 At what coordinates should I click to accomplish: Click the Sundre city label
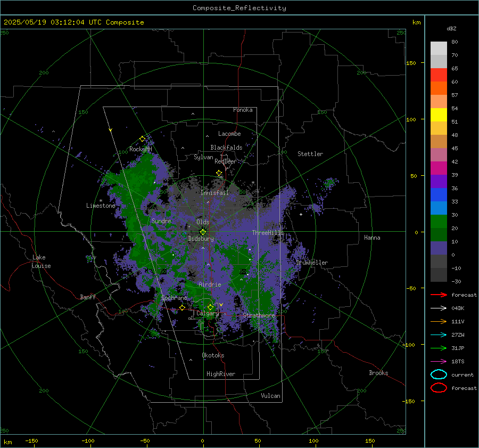click(x=161, y=221)
